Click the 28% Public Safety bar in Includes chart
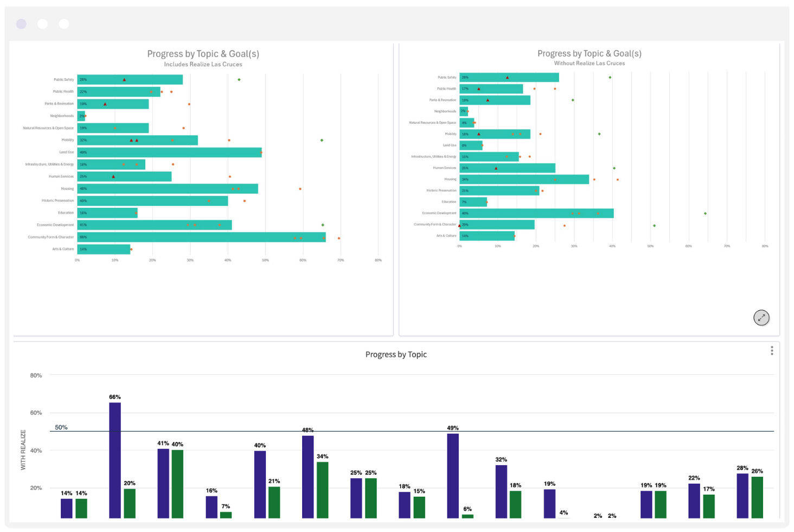 click(130, 80)
